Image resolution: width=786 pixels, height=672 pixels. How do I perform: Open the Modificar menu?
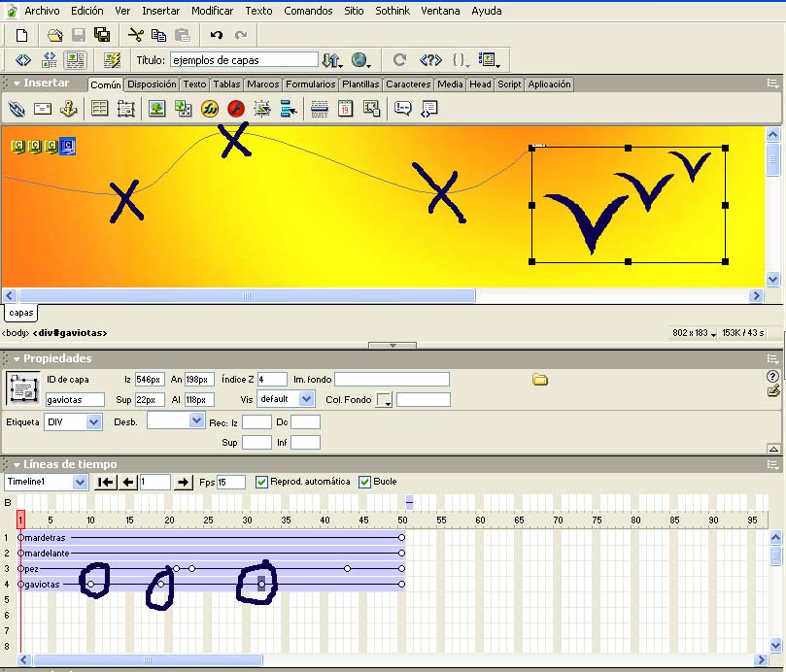pos(212,11)
